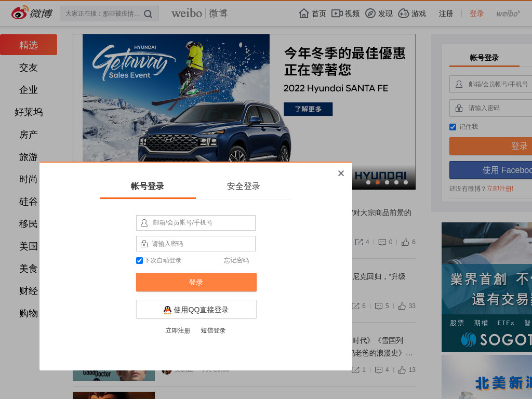Click user icon in sidebar account field
Image resolution: width=532 pixels, height=399 pixels.
[459, 84]
